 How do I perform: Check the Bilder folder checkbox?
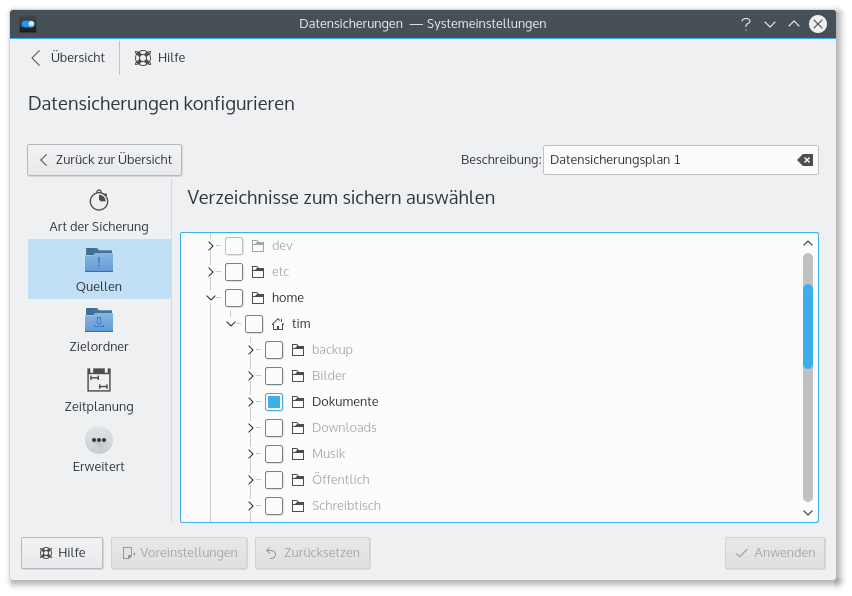tap(274, 376)
